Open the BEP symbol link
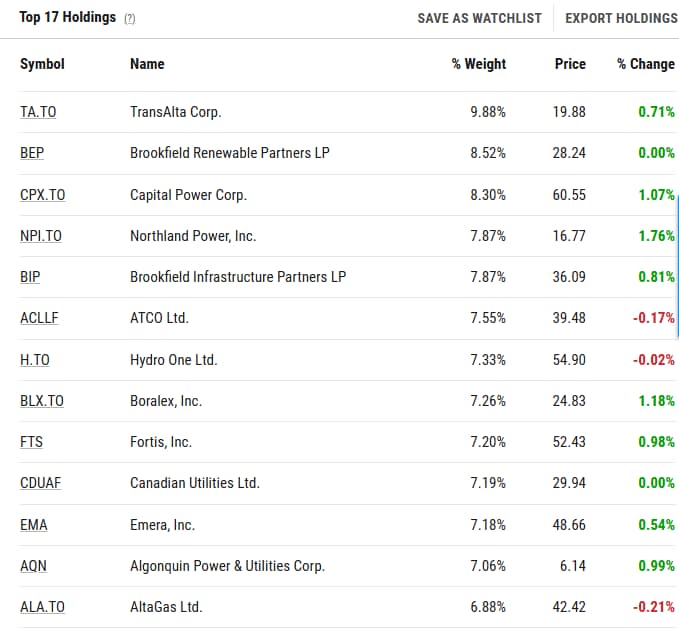The image size is (679, 629). click(32, 154)
